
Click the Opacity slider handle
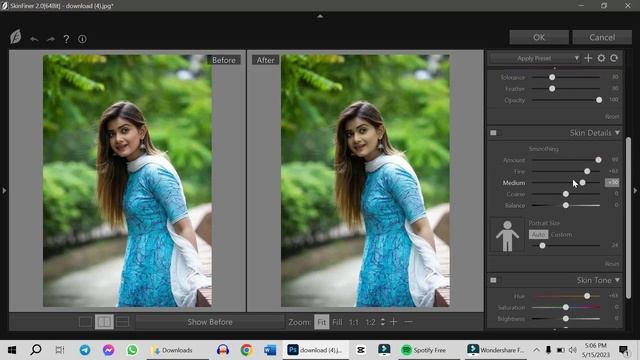coord(599,100)
